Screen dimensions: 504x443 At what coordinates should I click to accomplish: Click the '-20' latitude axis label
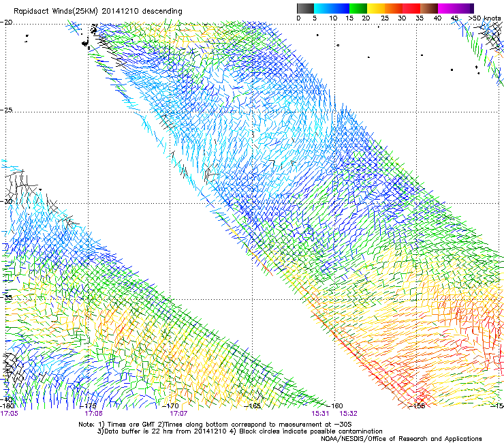click(x=6, y=22)
